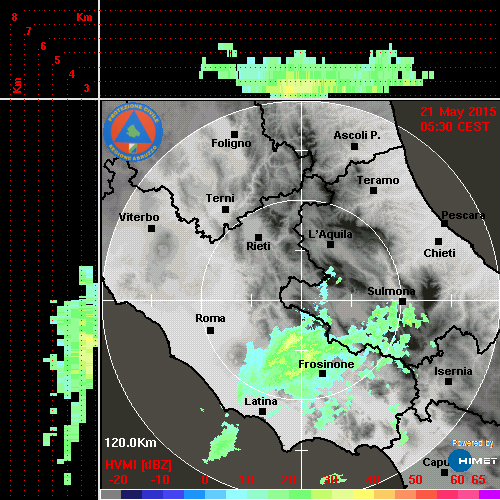
Task: Click the city marker below the Capu label
Action: (x=444, y=472)
